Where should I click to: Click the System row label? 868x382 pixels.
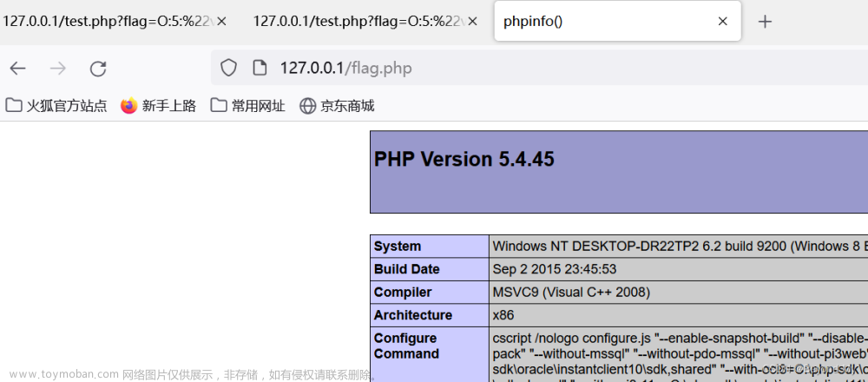click(x=398, y=247)
